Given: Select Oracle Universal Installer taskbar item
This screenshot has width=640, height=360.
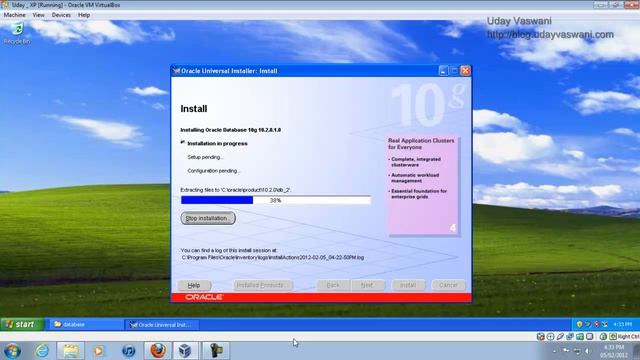Looking at the screenshot, I should coord(162,324).
